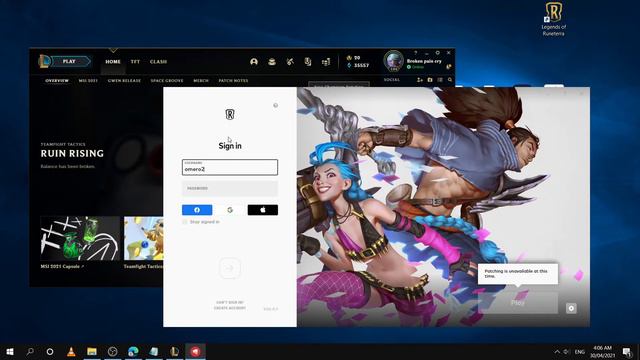Click the CAN'T SIGN IN link
Viewport: 640px width, 360px height.
[x=230, y=302]
